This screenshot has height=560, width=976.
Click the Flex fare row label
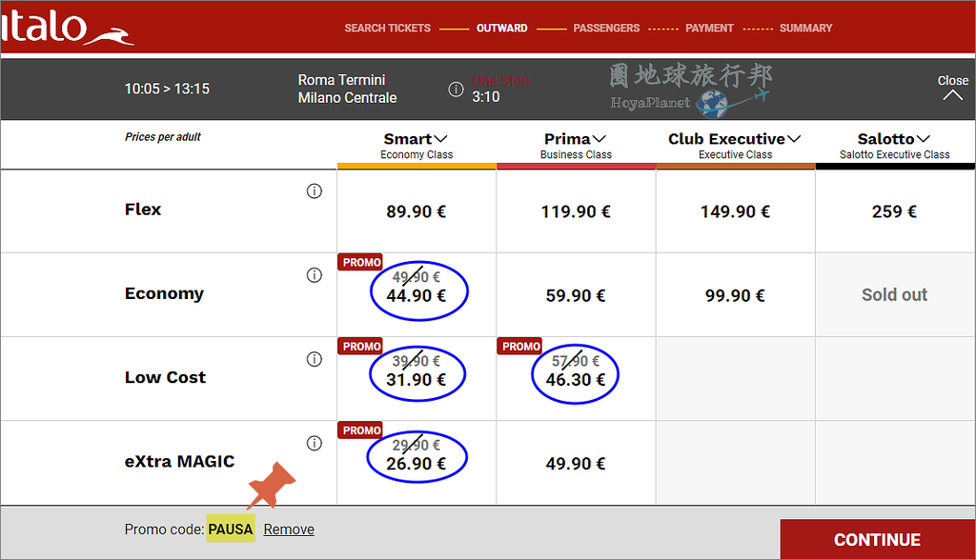coord(143,210)
